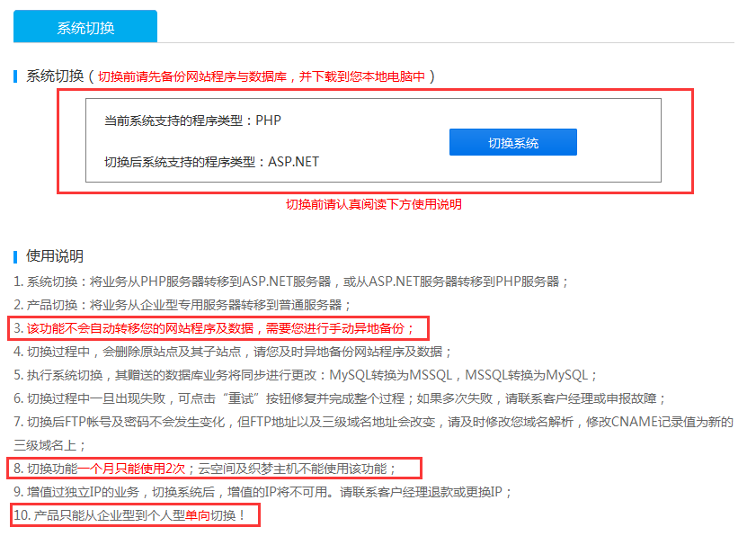Screen dimensions: 756x536
Task: Click instruction 9 about independent IP
Action: [x=262, y=491]
